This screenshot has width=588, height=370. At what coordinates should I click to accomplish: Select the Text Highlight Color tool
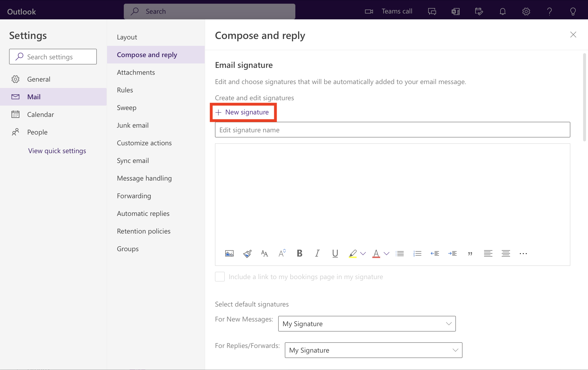pyautogui.click(x=353, y=253)
